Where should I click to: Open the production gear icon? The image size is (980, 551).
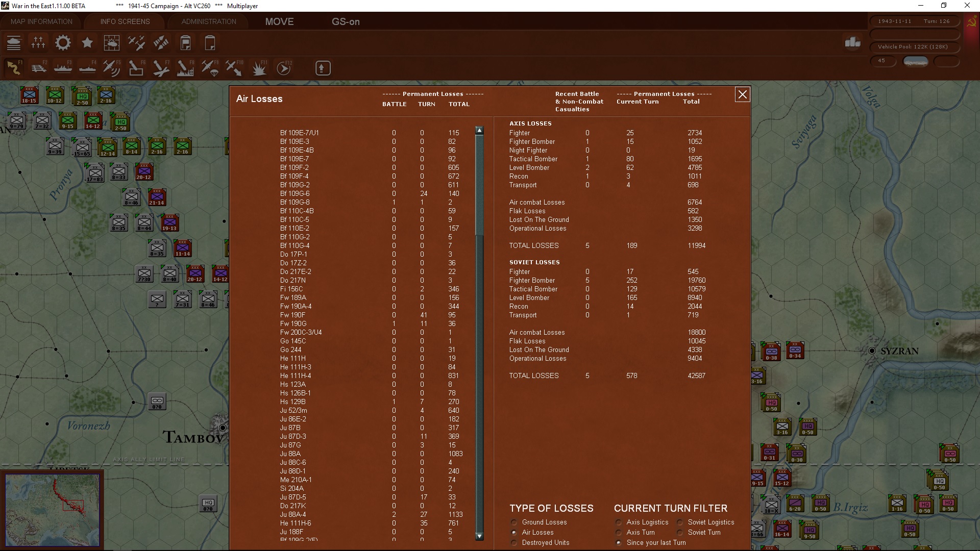tap(63, 43)
